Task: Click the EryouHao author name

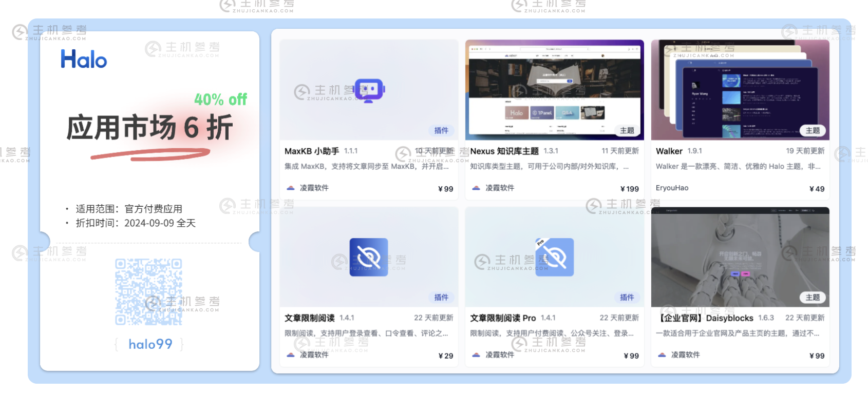Action: (672, 188)
